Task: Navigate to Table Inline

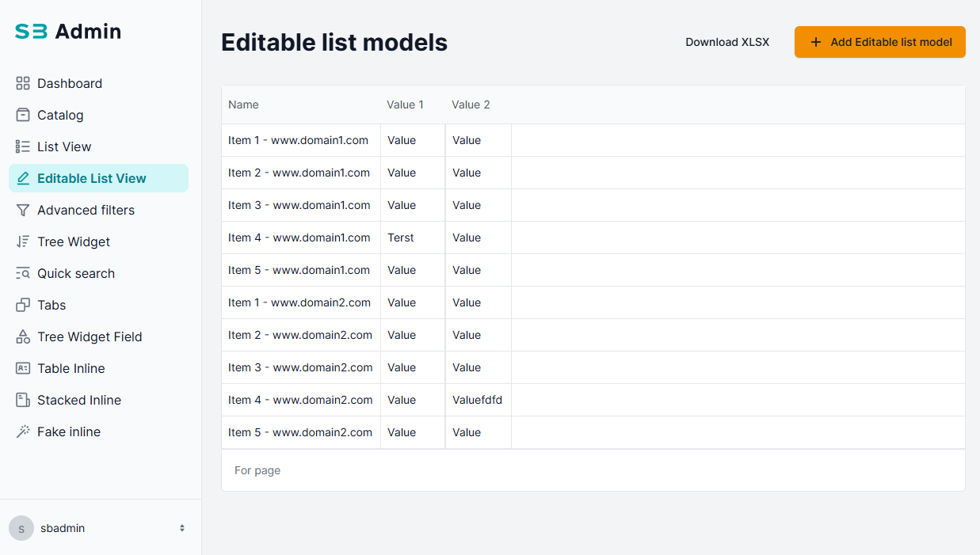Action: (98, 368)
